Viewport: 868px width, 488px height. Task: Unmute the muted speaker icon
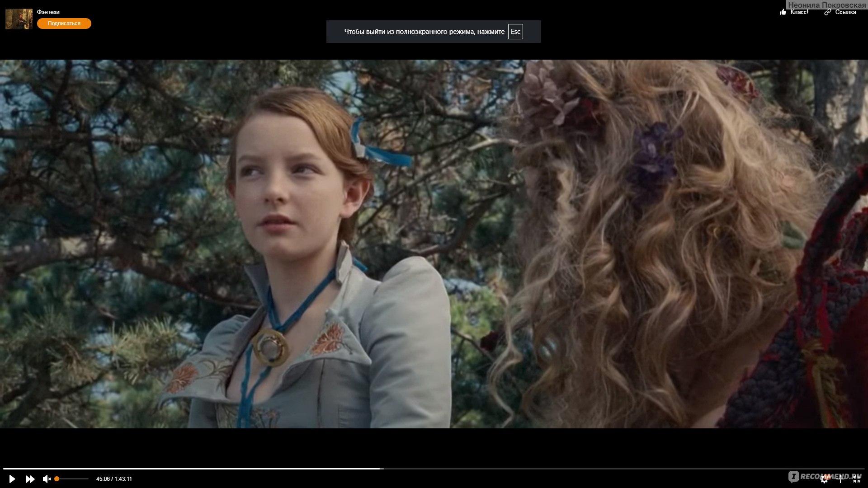point(47,479)
